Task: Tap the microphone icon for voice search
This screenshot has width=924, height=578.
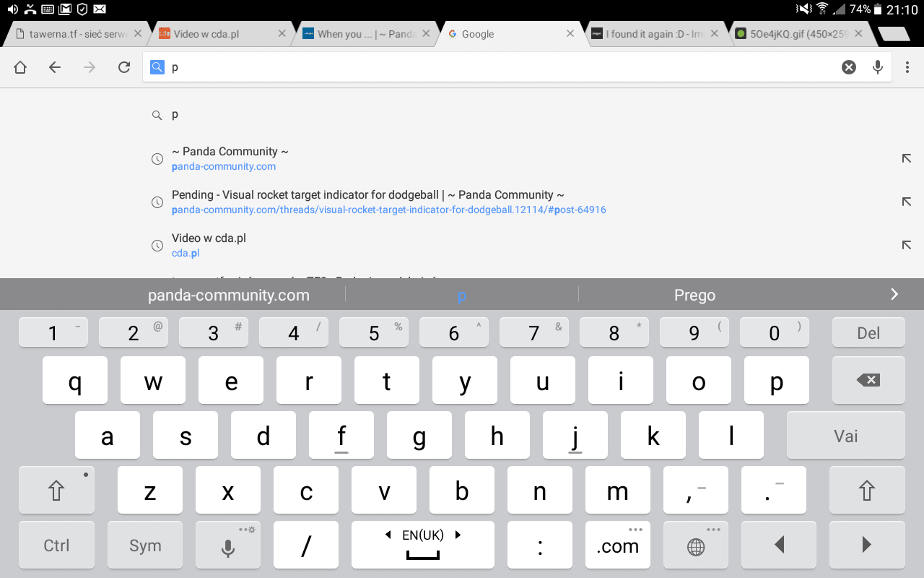Action: 877,66
